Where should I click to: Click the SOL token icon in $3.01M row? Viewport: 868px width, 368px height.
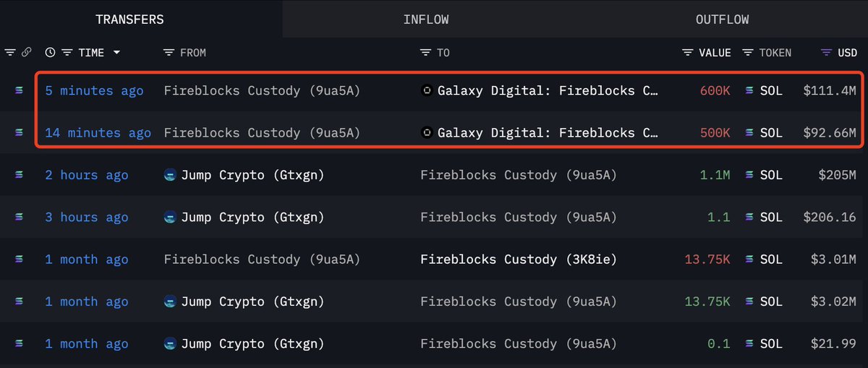click(x=749, y=260)
